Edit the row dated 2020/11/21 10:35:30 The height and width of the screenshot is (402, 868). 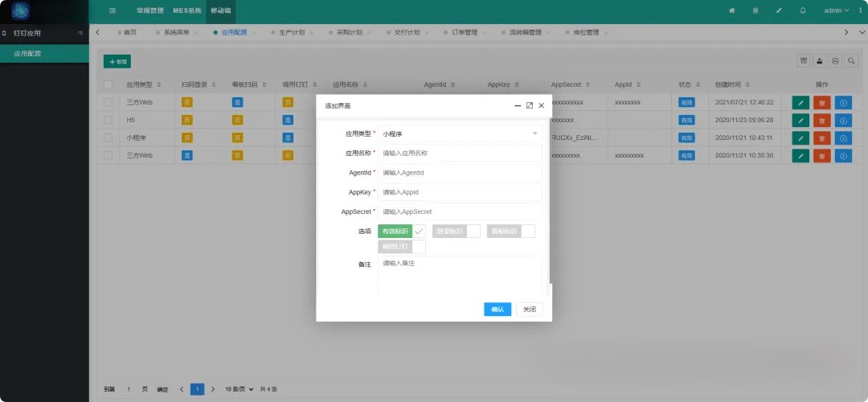pos(800,156)
